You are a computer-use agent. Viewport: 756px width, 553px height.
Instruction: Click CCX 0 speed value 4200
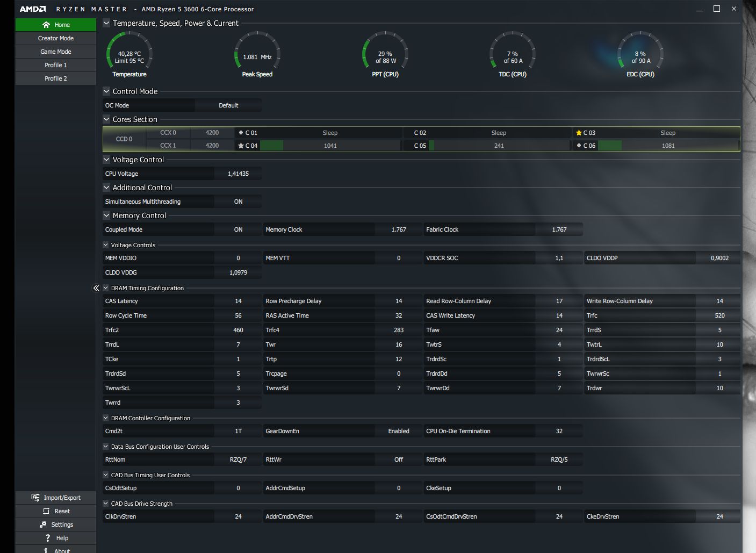[x=212, y=133]
